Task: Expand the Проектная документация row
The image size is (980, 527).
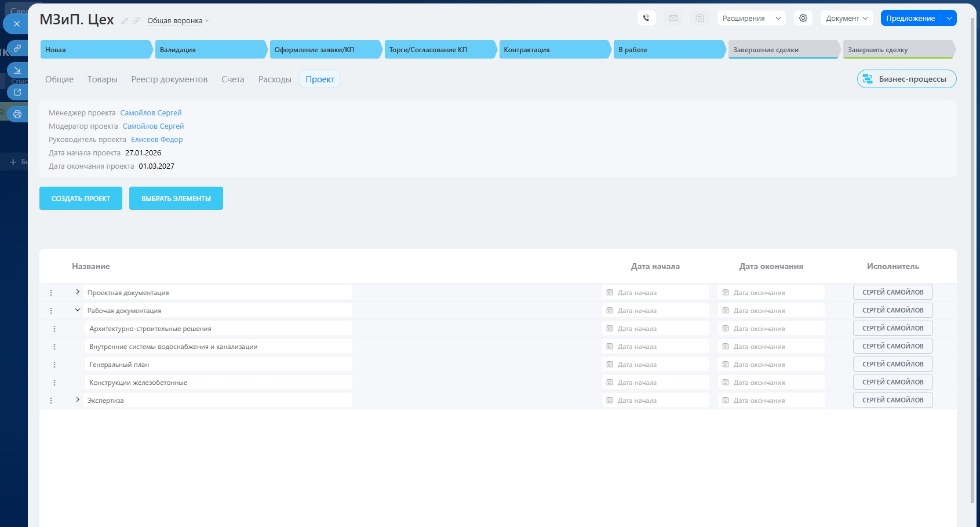Action: (78, 292)
